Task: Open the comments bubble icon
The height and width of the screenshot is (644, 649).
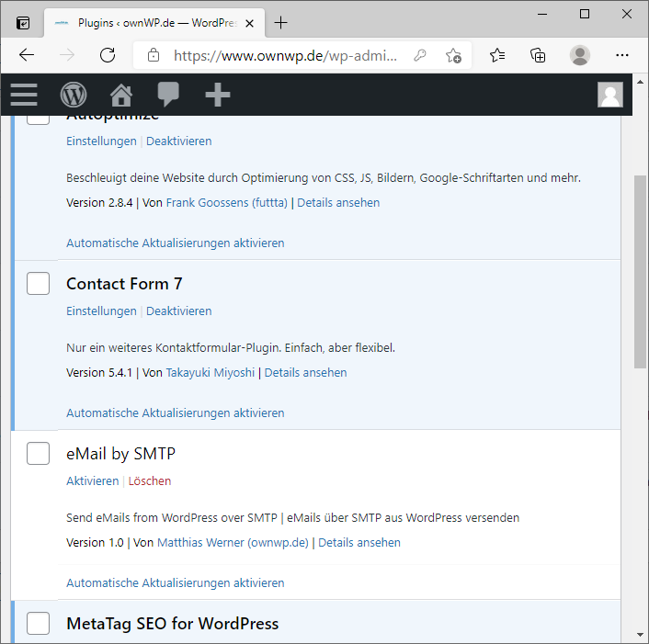Action: point(168,95)
